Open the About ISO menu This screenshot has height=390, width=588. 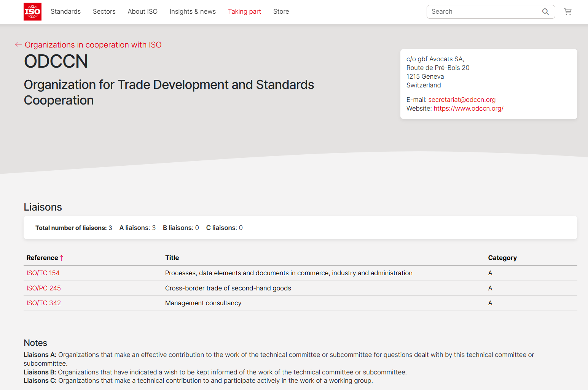pos(142,11)
